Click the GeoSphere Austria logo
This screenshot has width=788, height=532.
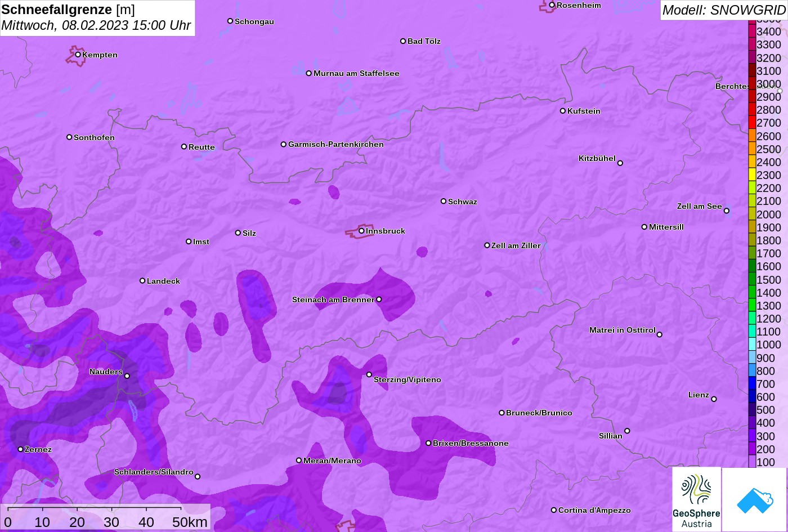696,499
